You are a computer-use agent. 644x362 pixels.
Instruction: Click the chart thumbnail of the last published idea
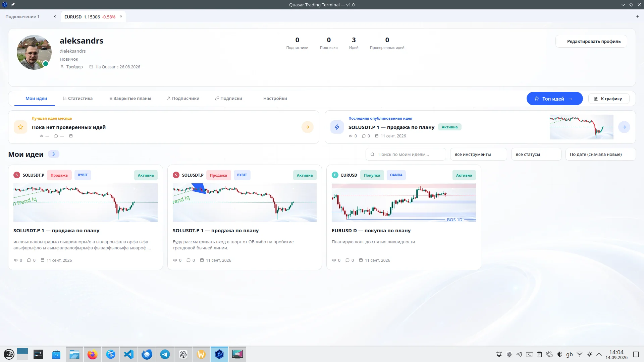[581, 127]
